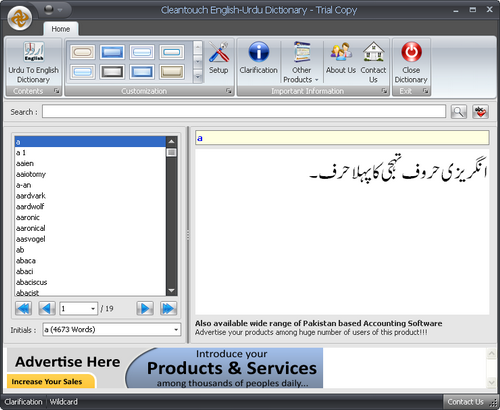This screenshot has height=410, width=500.
Task: Switch to the Home ribbon tab
Action: [61, 29]
